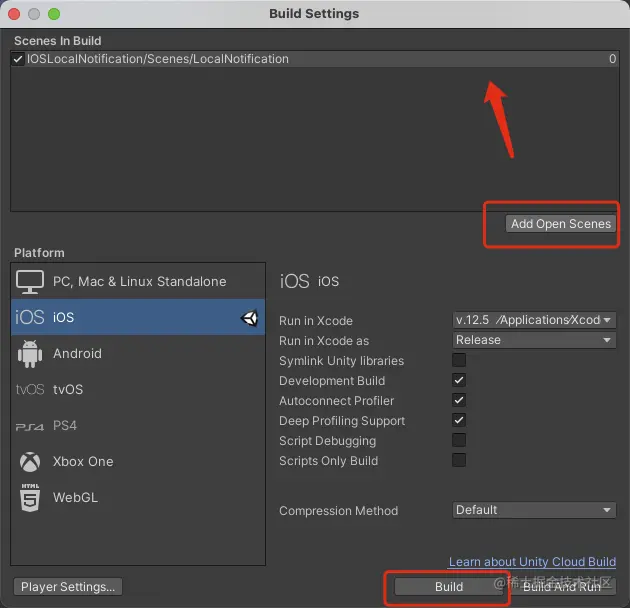Open Player Settings
Image resolution: width=630 pixels, height=608 pixels.
pyautogui.click(x=68, y=587)
